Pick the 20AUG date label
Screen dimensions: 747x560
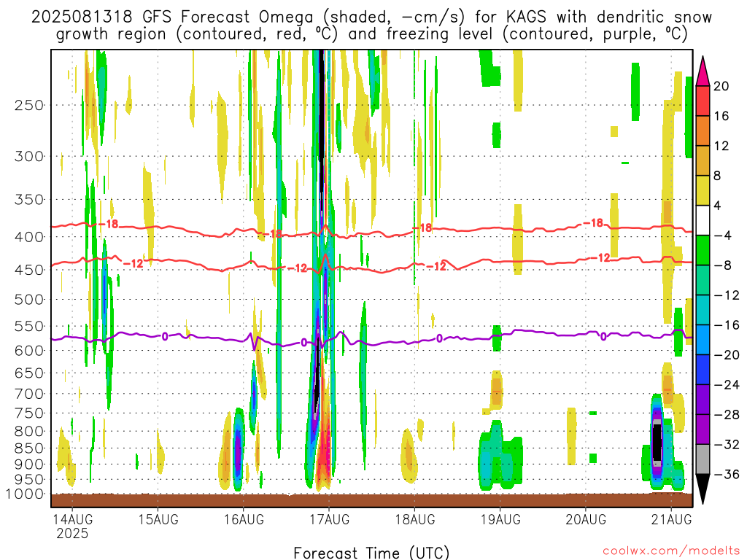click(x=586, y=519)
